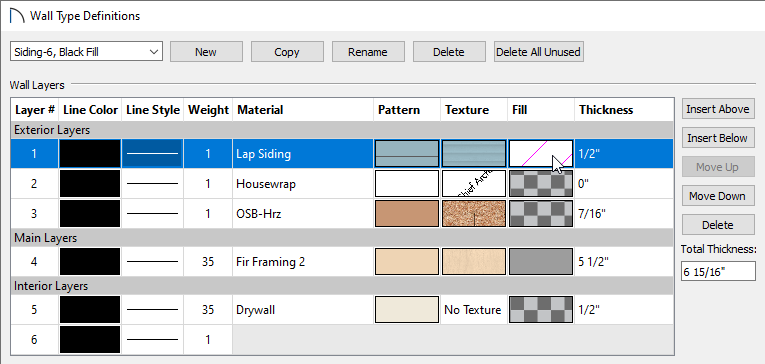
Task: Select layer number 3 row
Action: click(34, 213)
